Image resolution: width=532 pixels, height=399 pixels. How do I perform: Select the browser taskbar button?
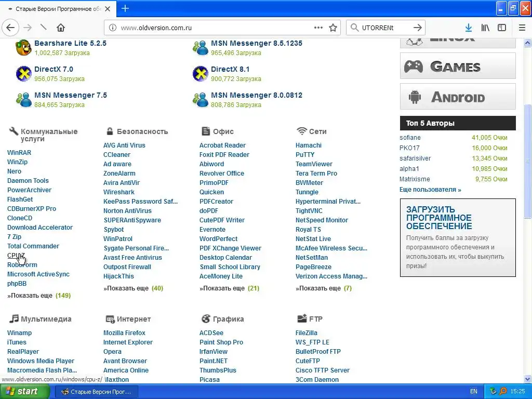[x=96, y=392]
